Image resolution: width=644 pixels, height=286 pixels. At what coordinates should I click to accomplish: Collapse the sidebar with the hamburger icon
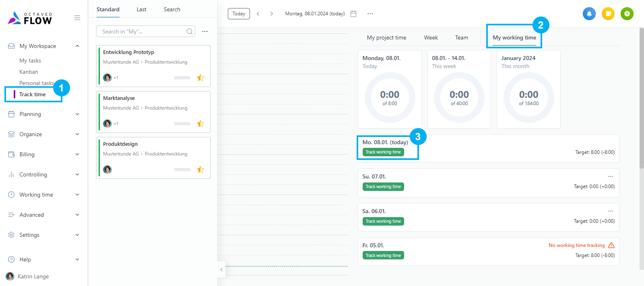click(77, 18)
